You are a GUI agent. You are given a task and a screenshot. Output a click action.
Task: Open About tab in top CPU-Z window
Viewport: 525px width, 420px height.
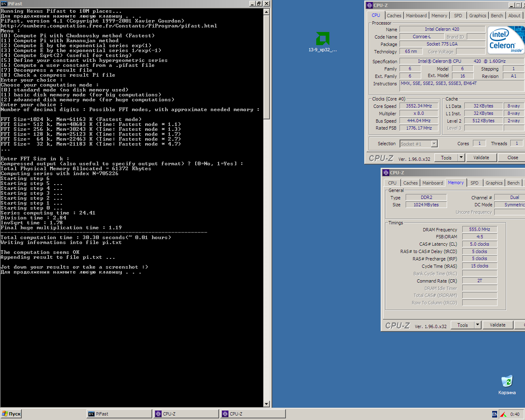click(514, 16)
